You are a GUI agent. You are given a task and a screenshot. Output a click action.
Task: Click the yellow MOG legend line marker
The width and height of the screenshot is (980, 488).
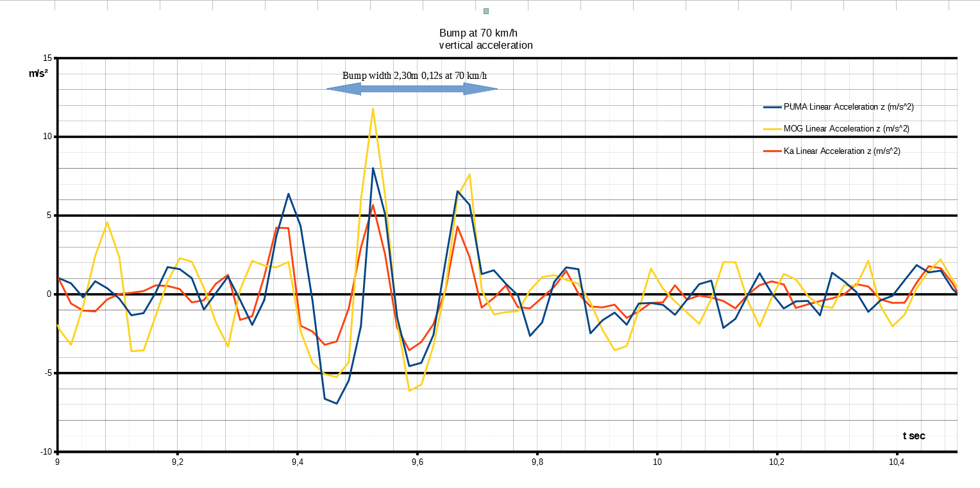772,129
